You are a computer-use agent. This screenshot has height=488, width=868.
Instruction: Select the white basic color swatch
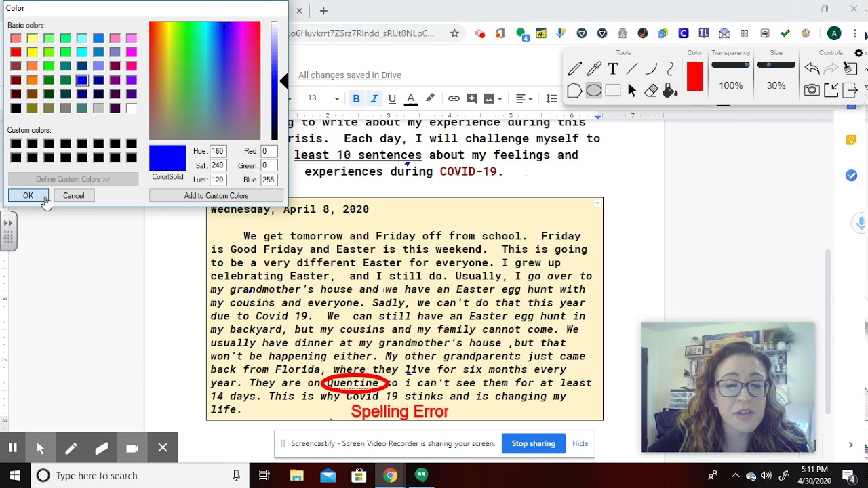click(132, 108)
